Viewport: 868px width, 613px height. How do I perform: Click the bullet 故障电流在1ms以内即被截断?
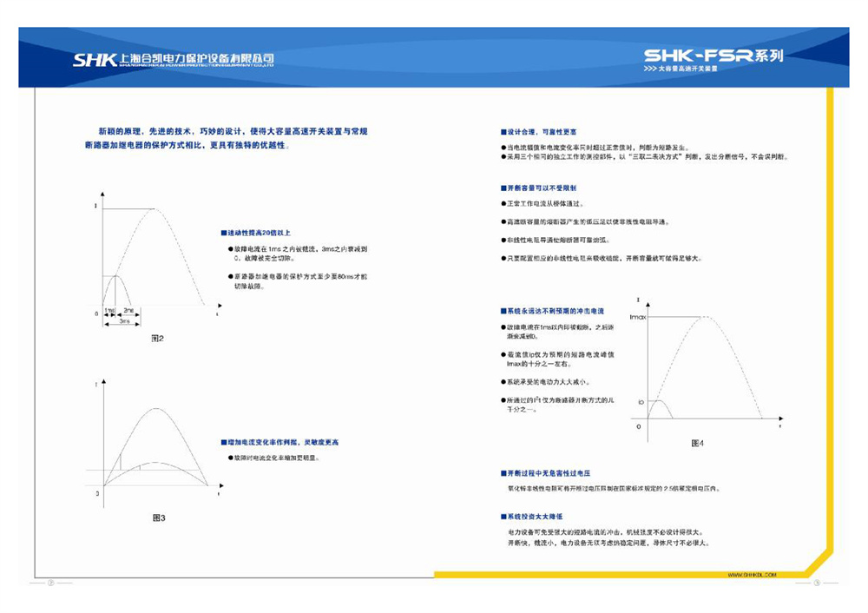click(557, 332)
